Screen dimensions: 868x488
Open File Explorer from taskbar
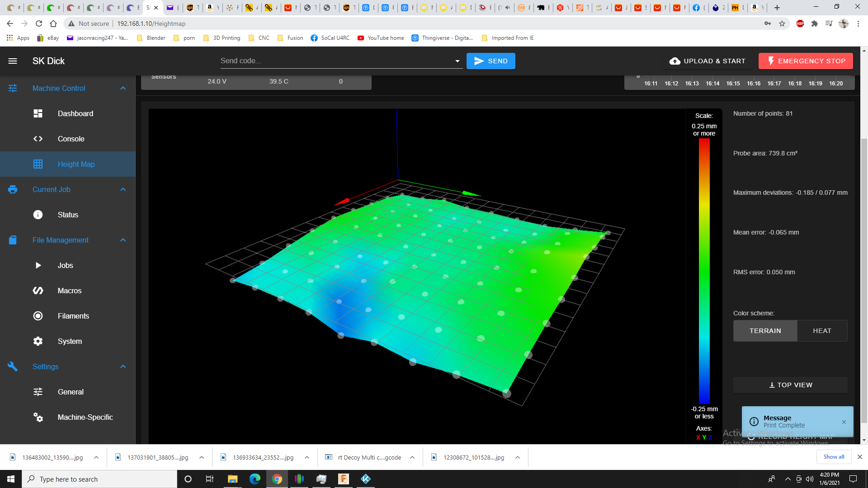click(232, 479)
